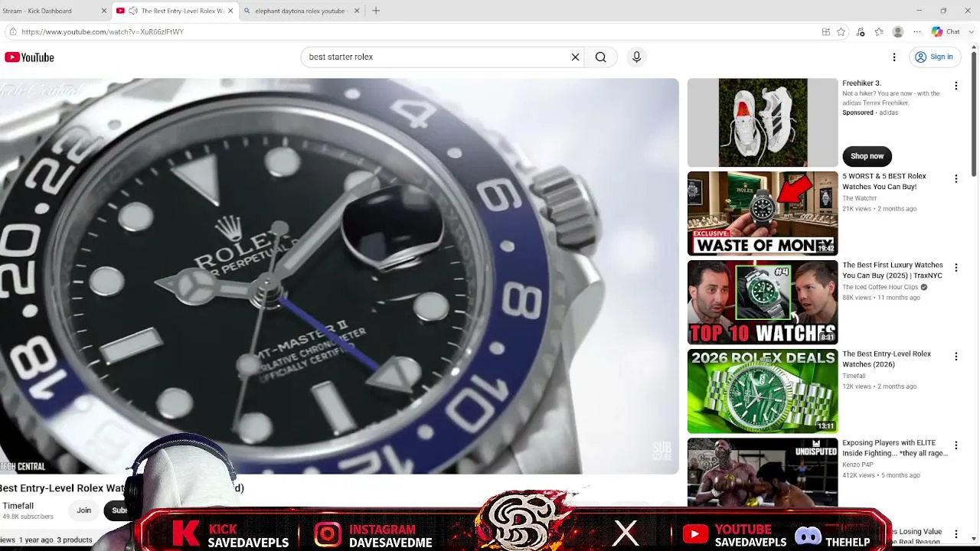Open the browser profile avatar

898,32
